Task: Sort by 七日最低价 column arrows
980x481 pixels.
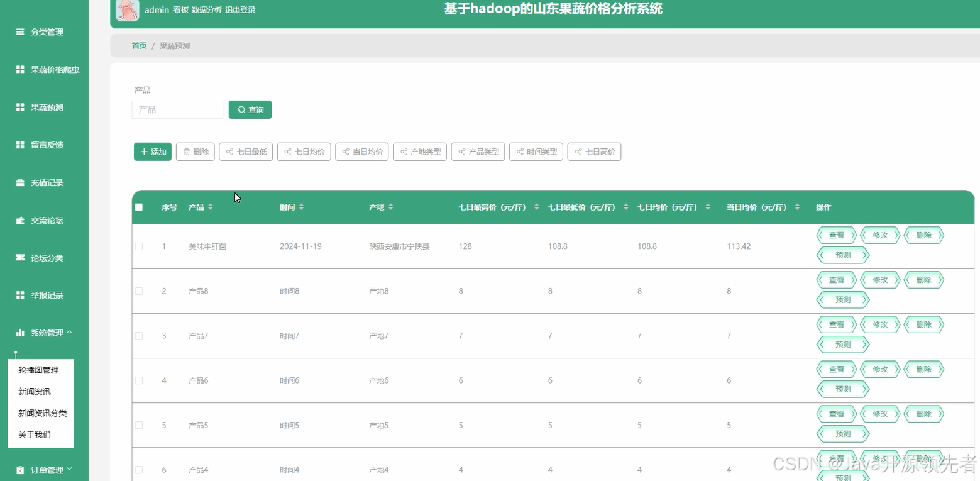Action: click(625, 207)
